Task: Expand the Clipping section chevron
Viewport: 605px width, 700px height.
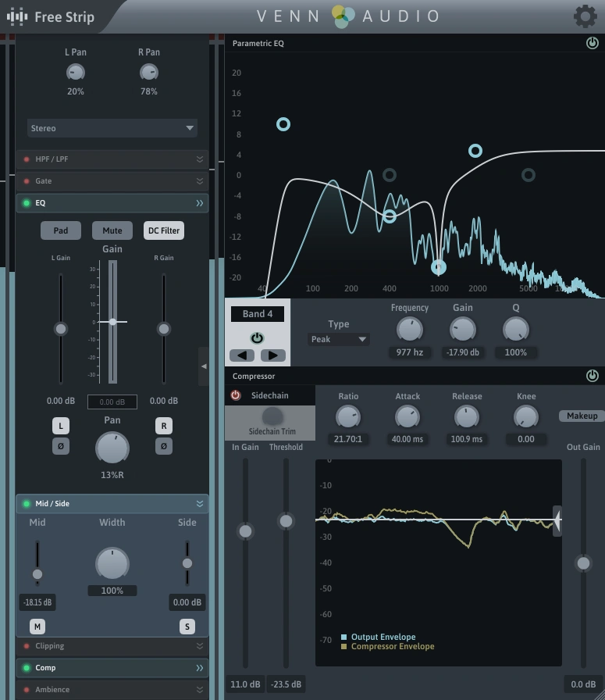Action: (x=200, y=646)
